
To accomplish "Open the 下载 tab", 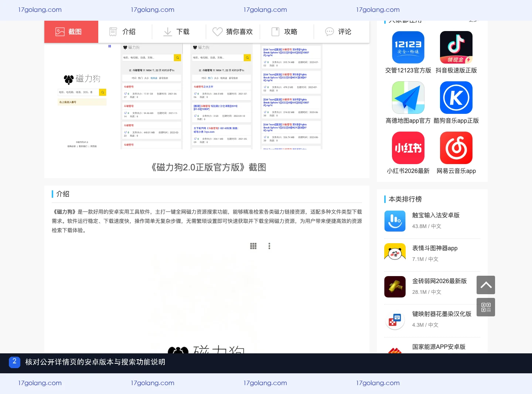I will (179, 32).
